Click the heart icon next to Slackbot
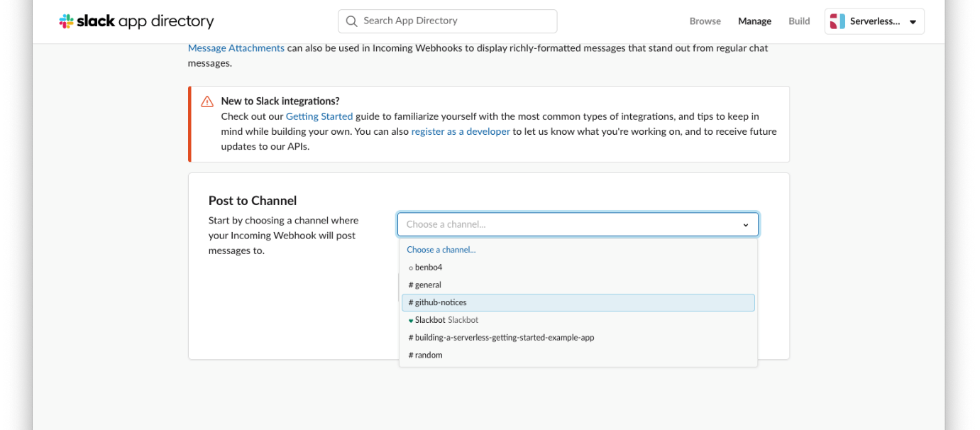The image size is (980, 430). [x=411, y=320]
